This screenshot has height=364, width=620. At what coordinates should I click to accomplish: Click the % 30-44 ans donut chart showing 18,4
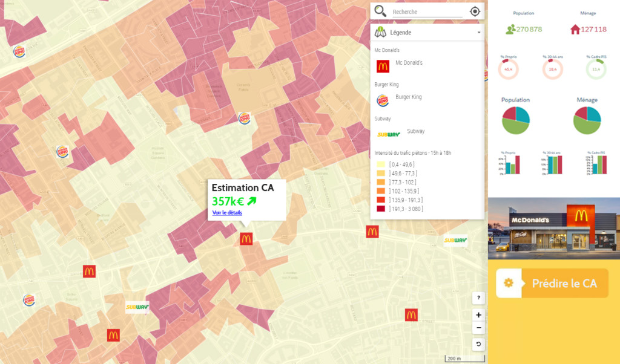[x=552, y=69]
